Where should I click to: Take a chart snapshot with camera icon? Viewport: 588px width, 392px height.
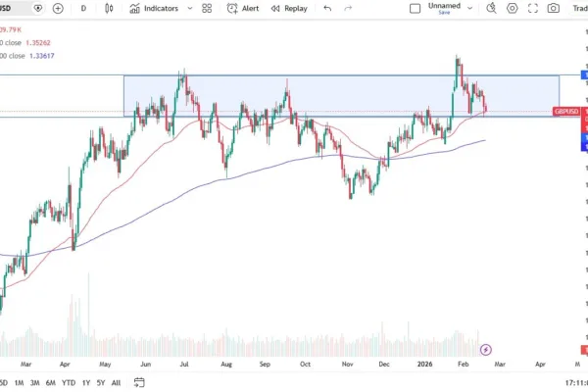click(x=553, y=8)
